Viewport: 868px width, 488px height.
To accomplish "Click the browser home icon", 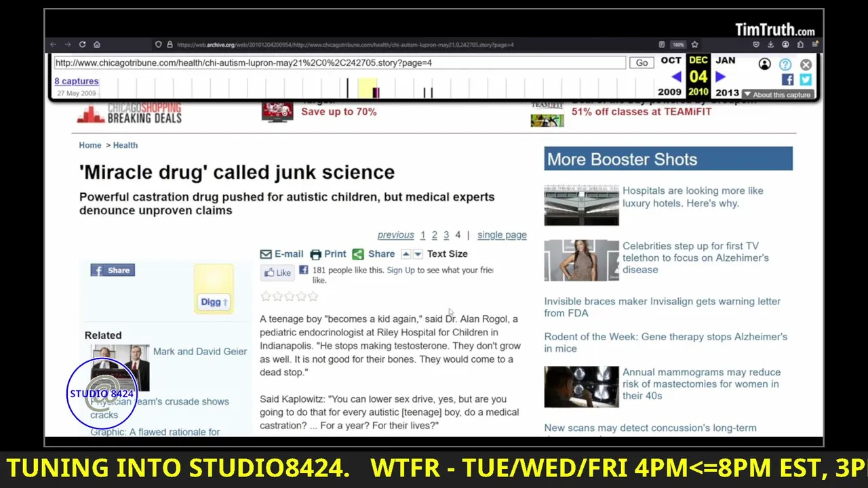I will click(x=97, y=45).
